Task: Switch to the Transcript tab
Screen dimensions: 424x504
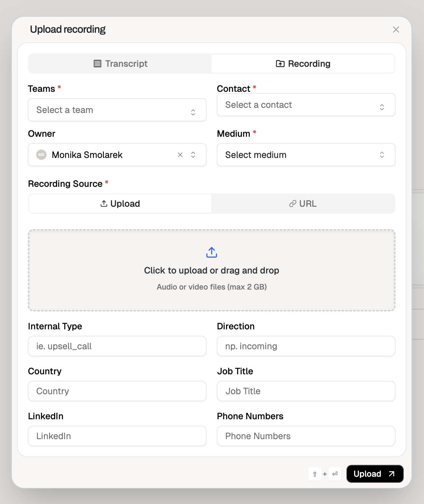Action: click(120, 64)
